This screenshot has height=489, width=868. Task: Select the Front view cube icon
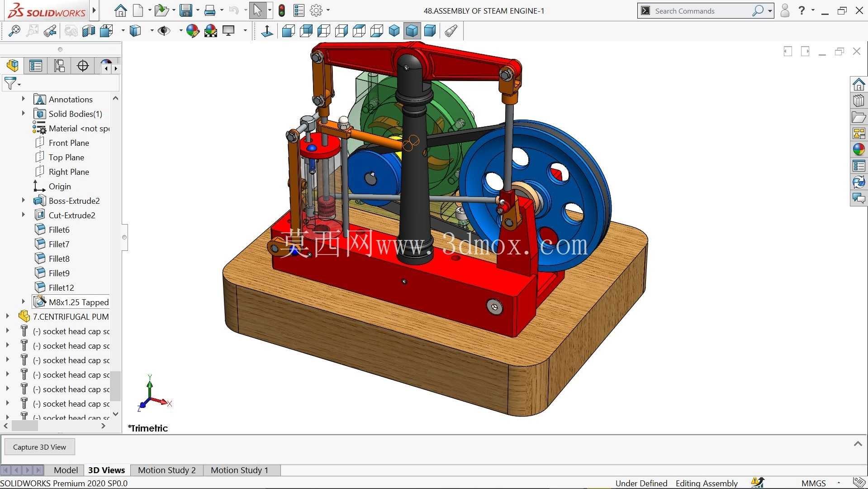[x=288, y=31]
